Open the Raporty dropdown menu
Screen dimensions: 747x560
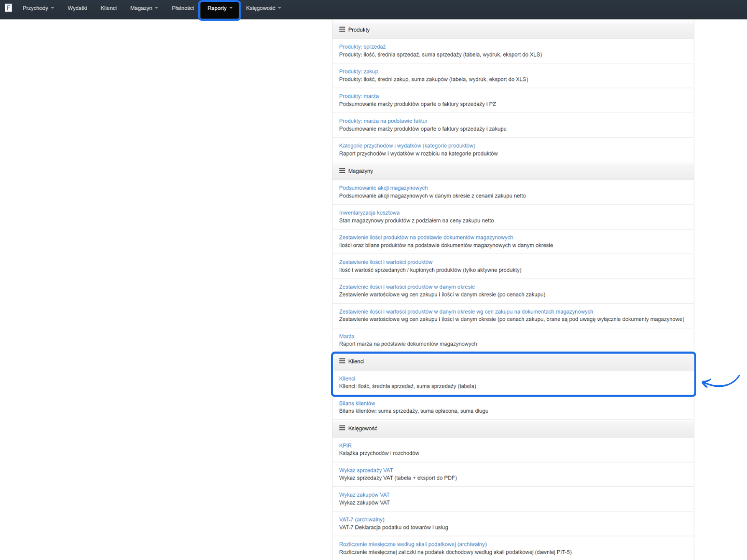pos(219,8)
